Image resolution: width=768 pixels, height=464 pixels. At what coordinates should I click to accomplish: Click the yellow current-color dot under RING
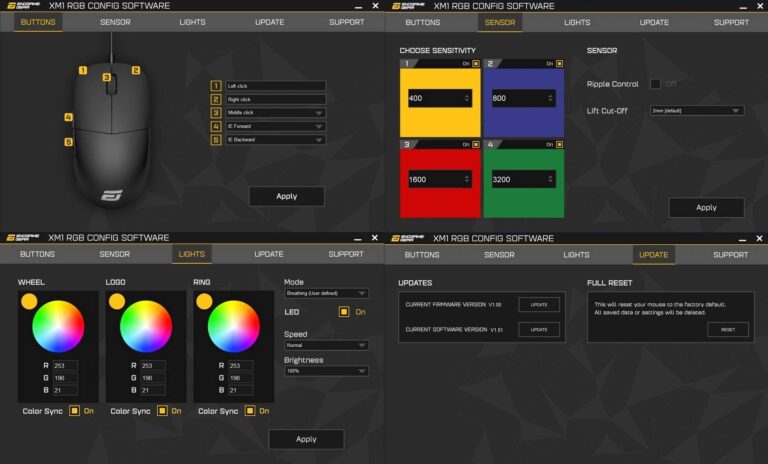(204, 301)
